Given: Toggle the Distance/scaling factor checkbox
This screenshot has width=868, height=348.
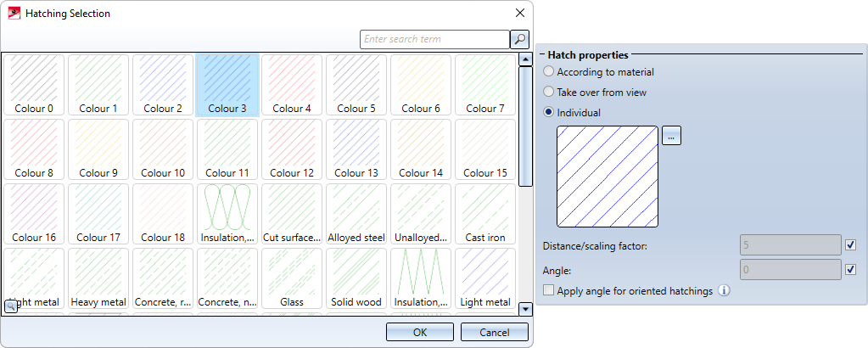Looking at the screenshot, I should [851, 245].
